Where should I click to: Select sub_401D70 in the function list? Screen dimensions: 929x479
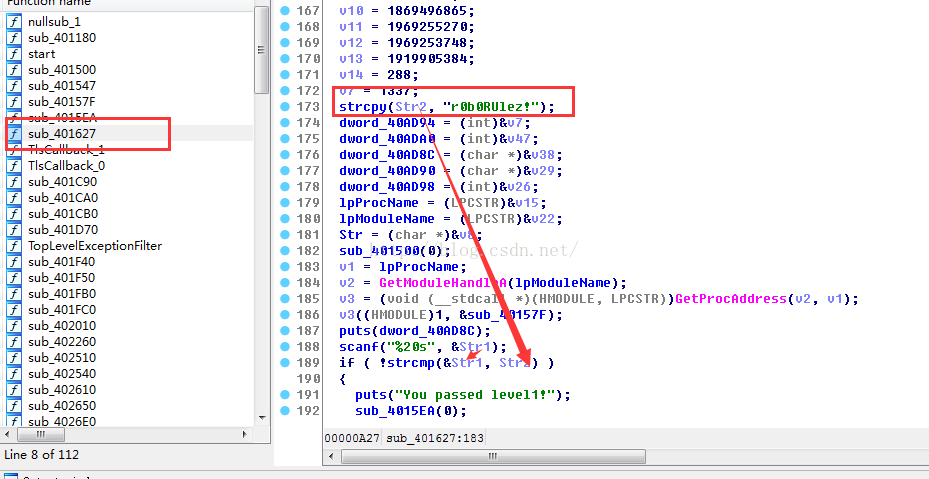pyautogui.click(x=62, y=230)
